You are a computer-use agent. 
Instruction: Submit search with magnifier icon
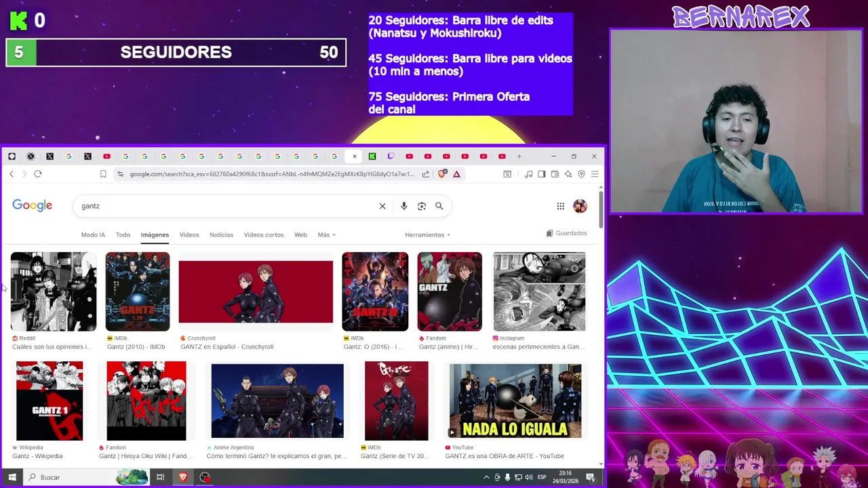[439, 206]
